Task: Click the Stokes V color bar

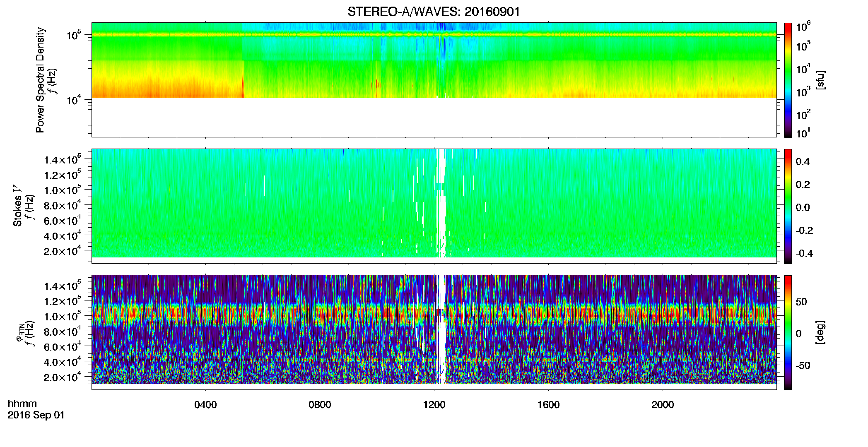Action: coord(788,206)
